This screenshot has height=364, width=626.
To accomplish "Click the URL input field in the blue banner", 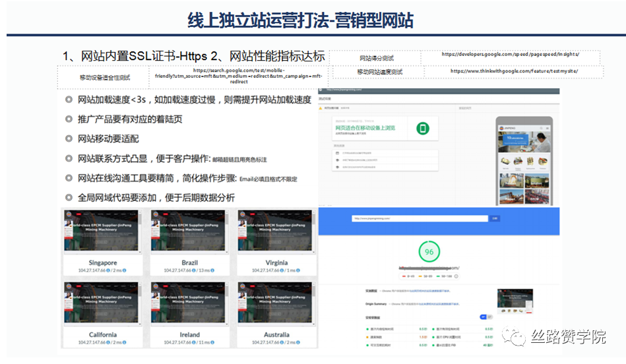I will [x=419, y=218].
